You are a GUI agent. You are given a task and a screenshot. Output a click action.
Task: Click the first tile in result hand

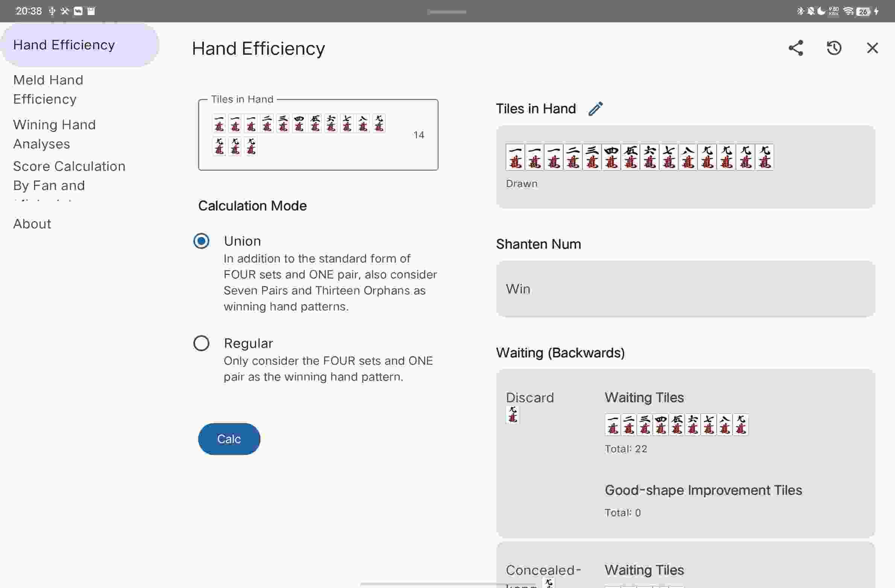click(x=515, y=157)
